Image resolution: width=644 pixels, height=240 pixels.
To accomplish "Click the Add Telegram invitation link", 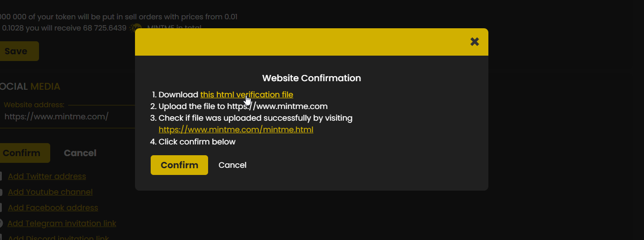I will tap(62, 223).
